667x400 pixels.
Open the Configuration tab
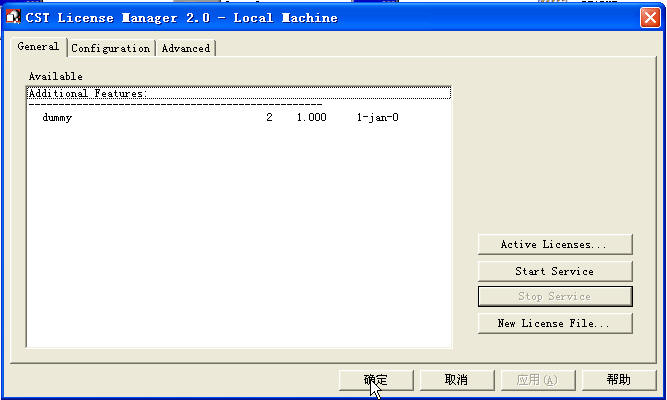tap(111, 48)
